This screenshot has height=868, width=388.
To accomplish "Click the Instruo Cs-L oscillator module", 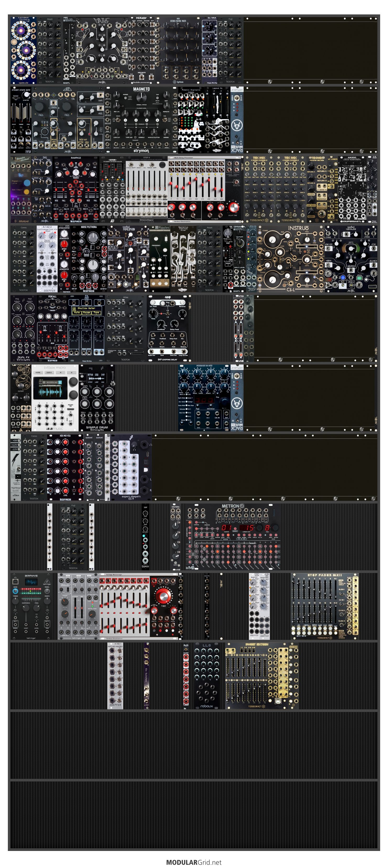I will (291, 259).
